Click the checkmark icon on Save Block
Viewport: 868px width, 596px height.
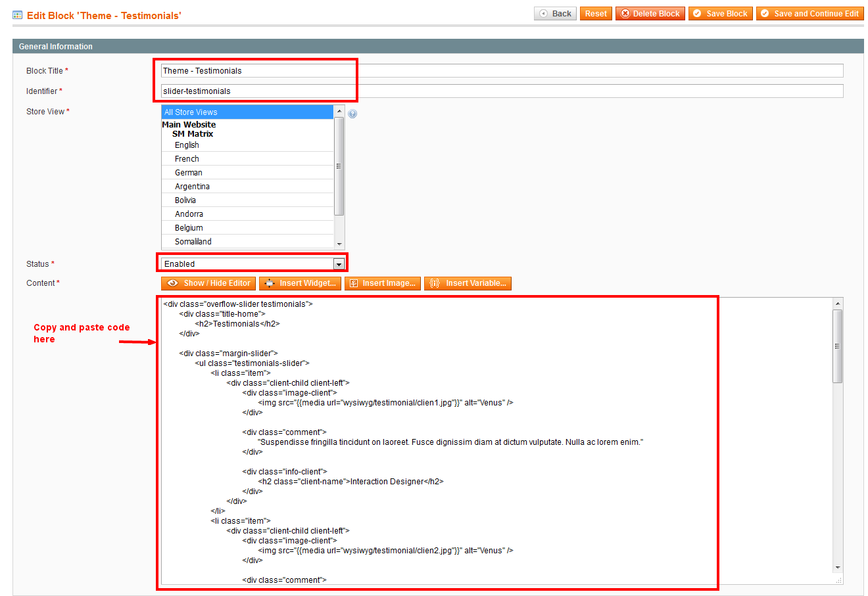(x=697, y=14)
